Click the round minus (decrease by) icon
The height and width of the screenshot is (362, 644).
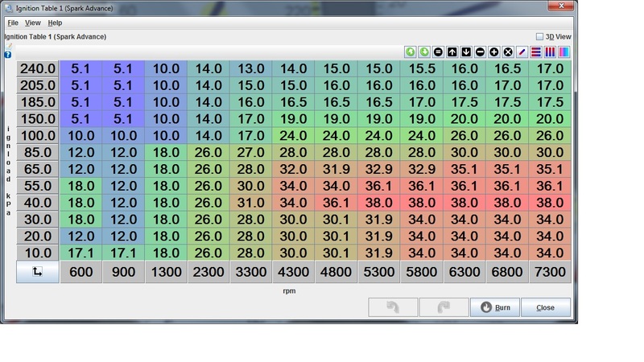pos(480,52)
